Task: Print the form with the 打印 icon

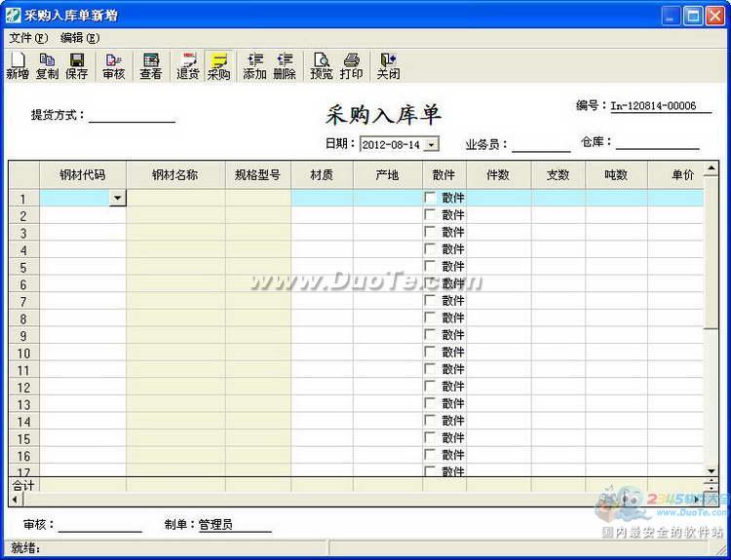Action: pos(351,66)
